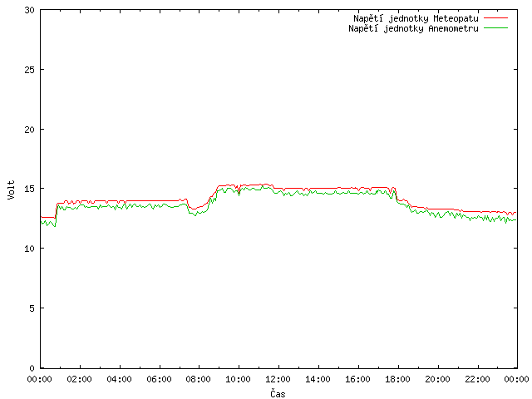Click the y-axis value 25
Viewport: 532px width, 399px height.
[x=30, y=70]
